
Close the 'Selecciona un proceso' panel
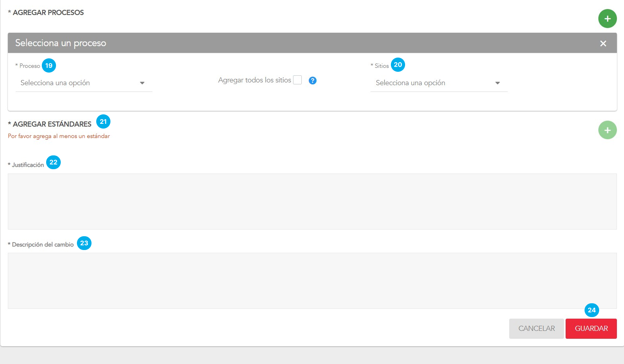pos(603,43)
